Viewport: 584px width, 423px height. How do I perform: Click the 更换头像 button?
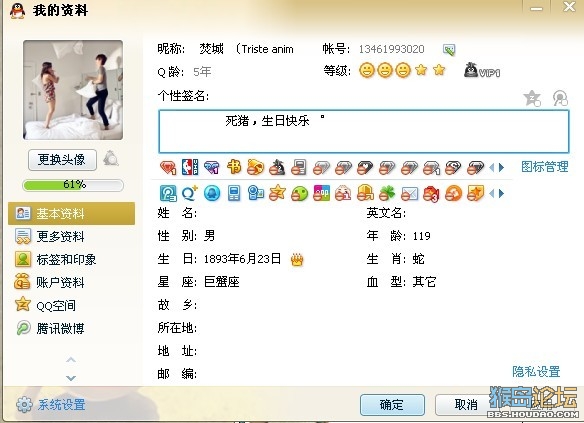pyautogui.click(x=62, y=160)
